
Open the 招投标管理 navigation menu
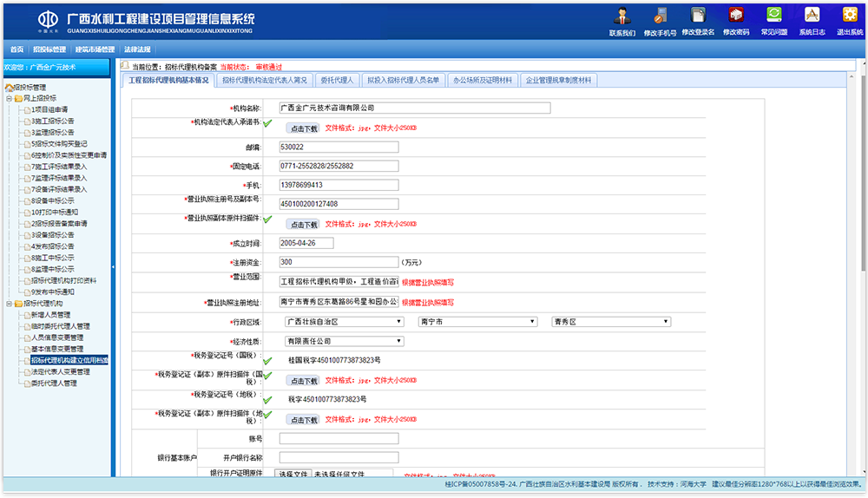49,49
